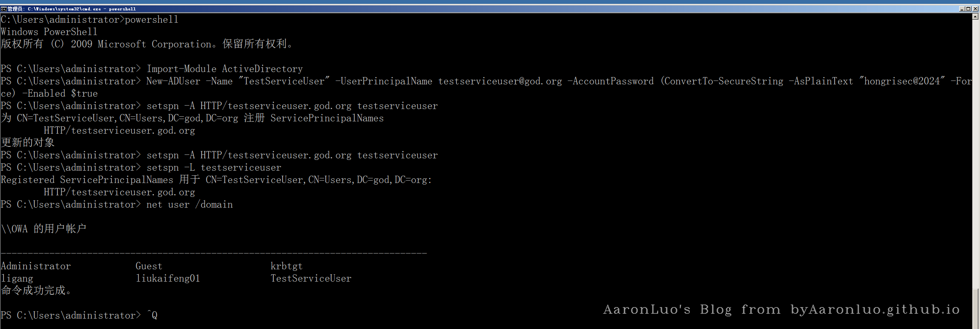Click testserviceuser@god.org principal name

click(x=500, y=81)
